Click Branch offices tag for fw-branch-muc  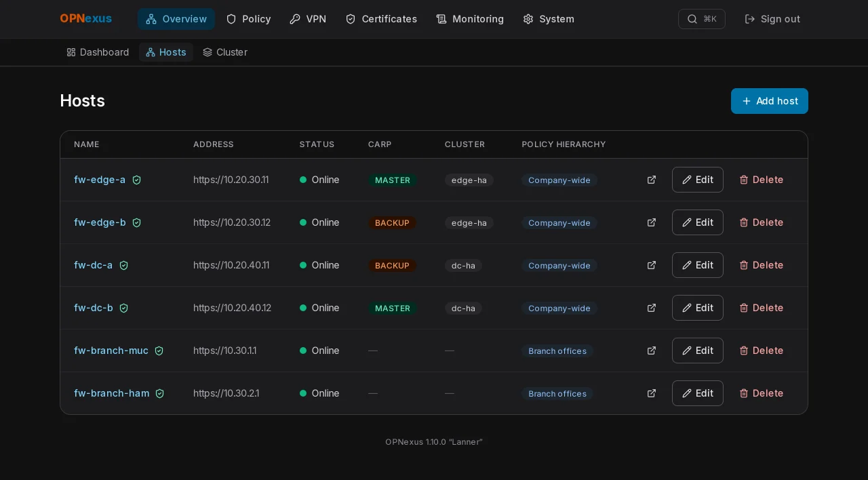(x=557, y=351)
